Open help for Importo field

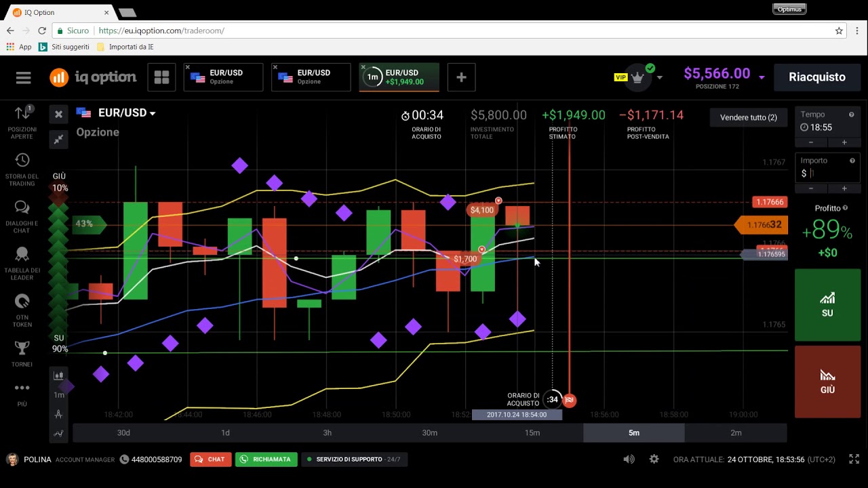(x=852, y=161)
